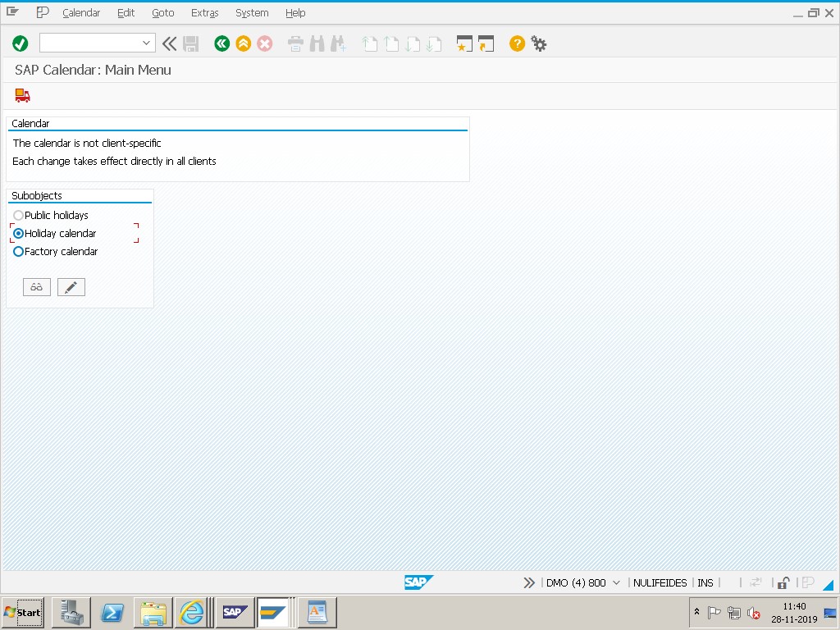Open the DMO (4) 800 system dropdown

(616, 583)
